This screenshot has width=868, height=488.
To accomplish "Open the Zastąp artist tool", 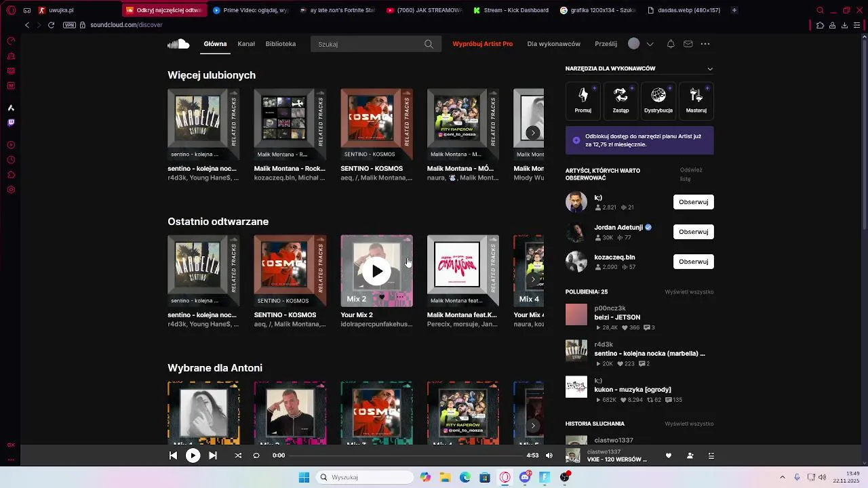I will 620,100.
